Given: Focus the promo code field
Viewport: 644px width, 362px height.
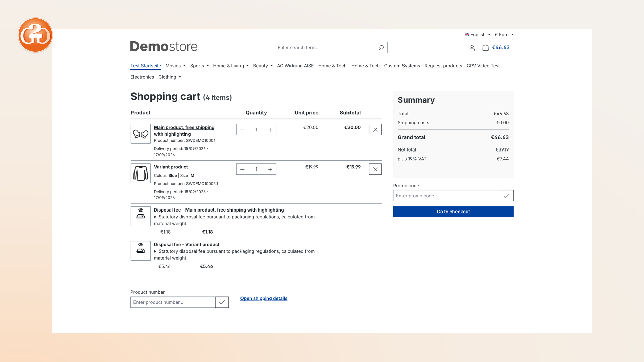Looking at the screenshot, I should click(446, 196).
